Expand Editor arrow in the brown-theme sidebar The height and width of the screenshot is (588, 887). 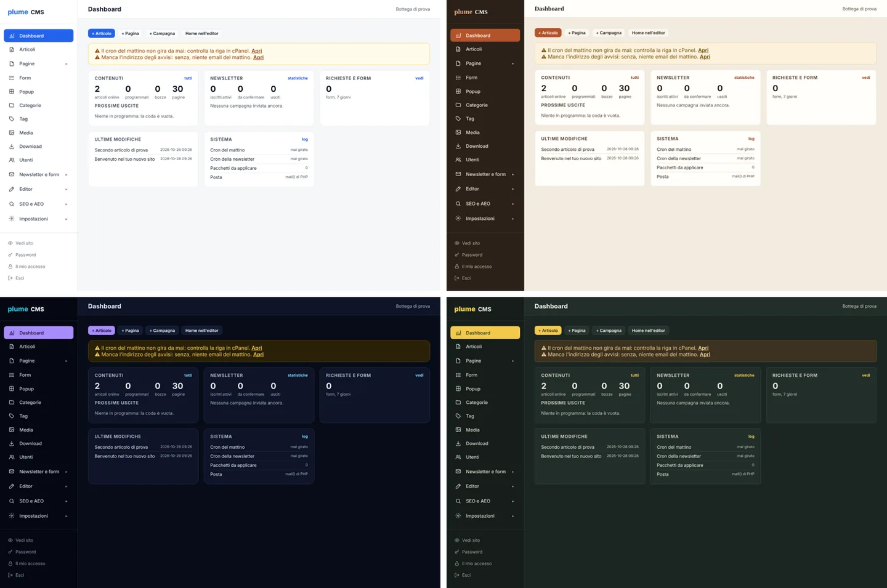coord(513,189)
